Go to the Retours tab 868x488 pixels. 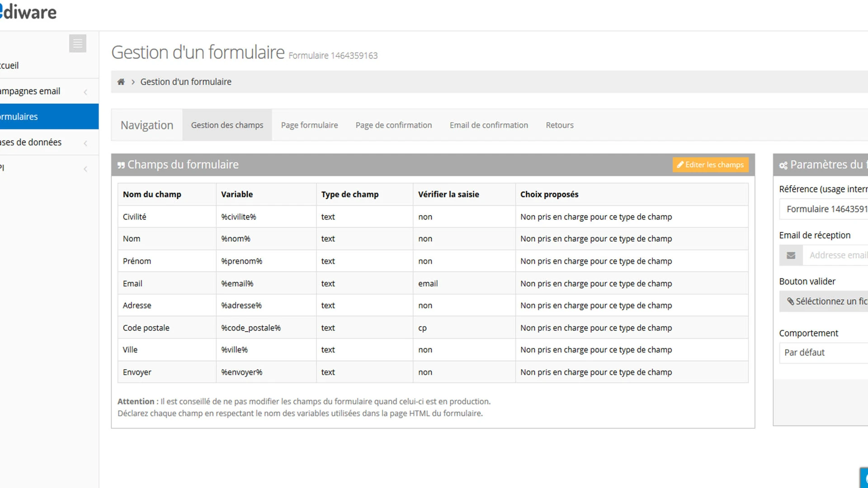[x=559, y=125]
